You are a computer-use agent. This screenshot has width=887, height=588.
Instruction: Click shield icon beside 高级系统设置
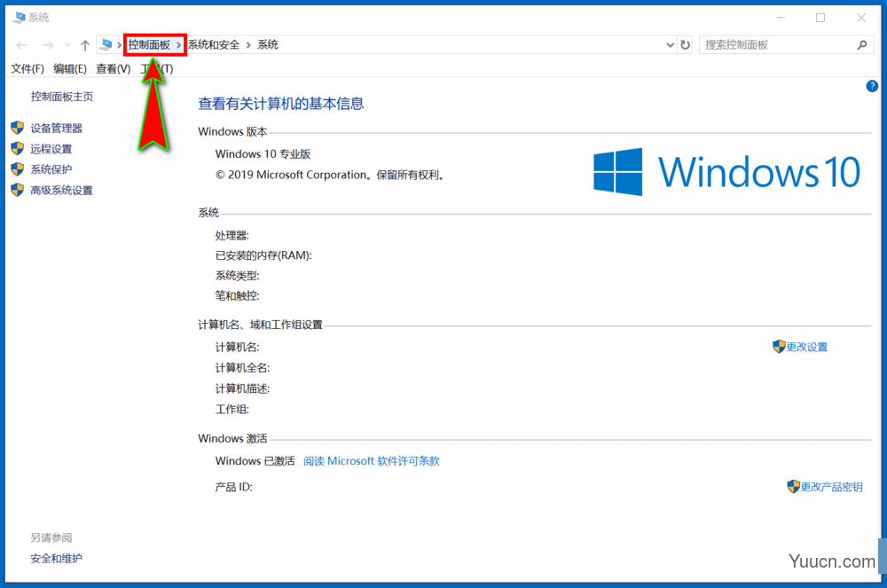point(18,190)
